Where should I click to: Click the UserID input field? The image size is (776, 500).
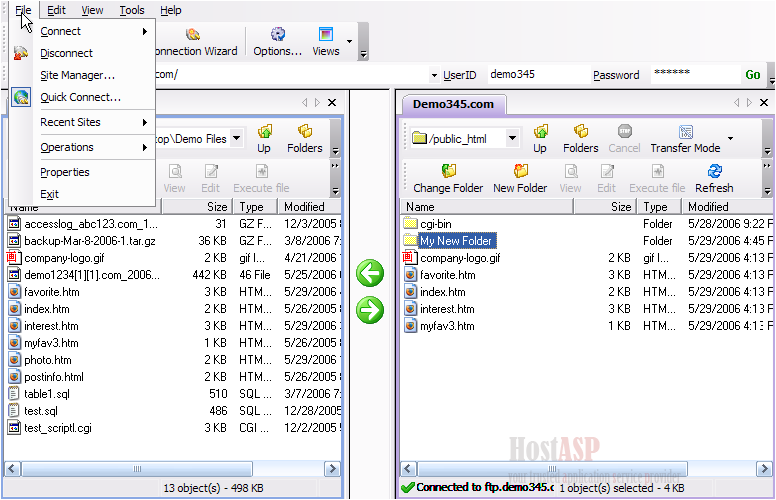537,74
